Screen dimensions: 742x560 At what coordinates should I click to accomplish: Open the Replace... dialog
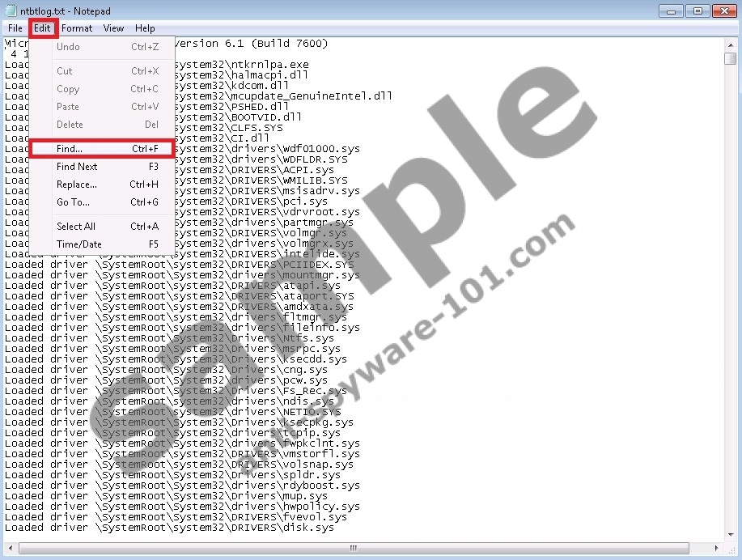tap(76, 185)
